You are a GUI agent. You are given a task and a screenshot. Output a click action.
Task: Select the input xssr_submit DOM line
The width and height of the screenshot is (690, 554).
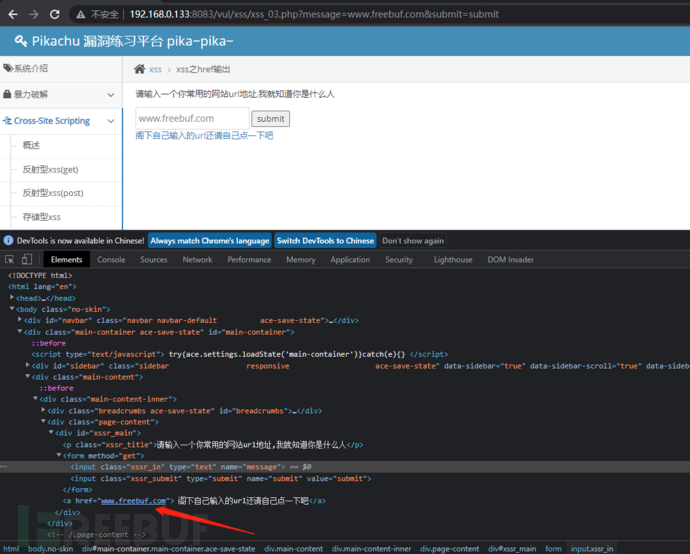(x=220, y=478)
